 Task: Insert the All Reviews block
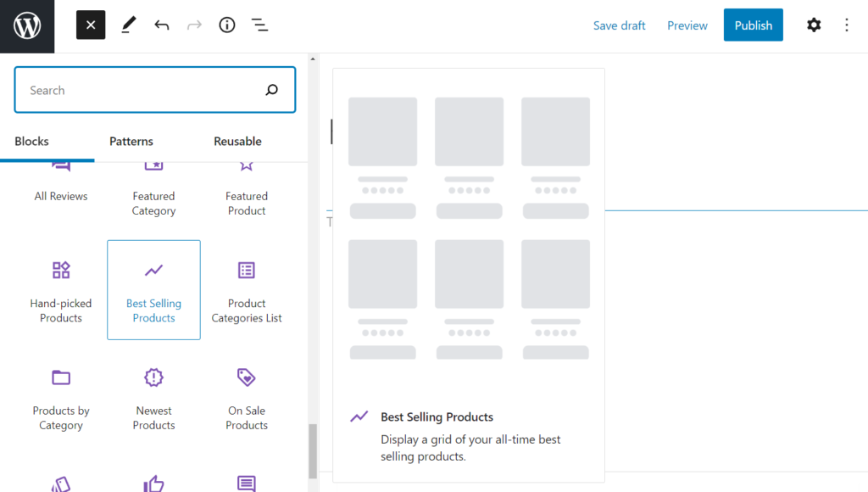pos(60,182)
